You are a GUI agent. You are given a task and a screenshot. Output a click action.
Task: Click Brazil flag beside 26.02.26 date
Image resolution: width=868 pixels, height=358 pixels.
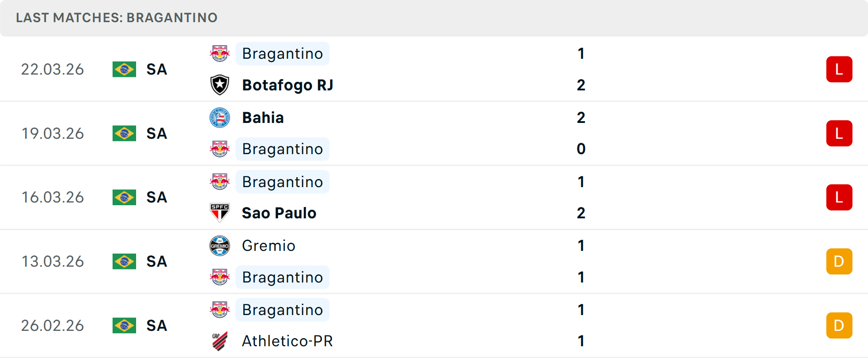(x=124, y=325)
